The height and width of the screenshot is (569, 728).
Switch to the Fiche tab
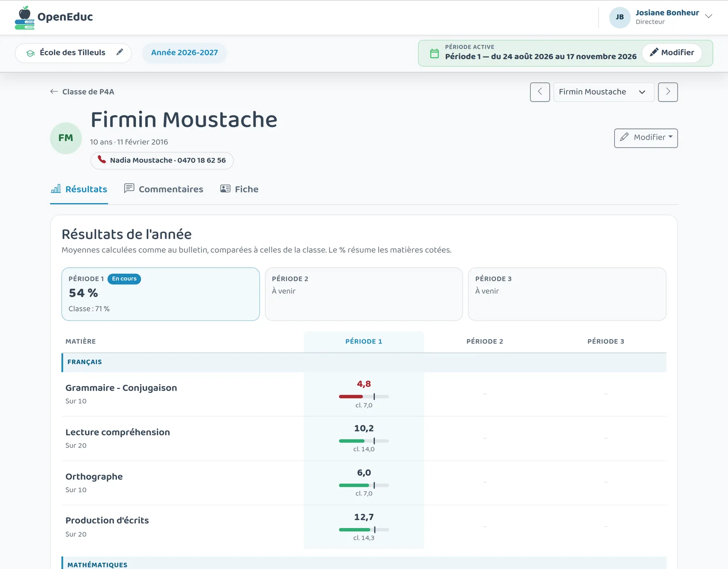tap(239, 189)
